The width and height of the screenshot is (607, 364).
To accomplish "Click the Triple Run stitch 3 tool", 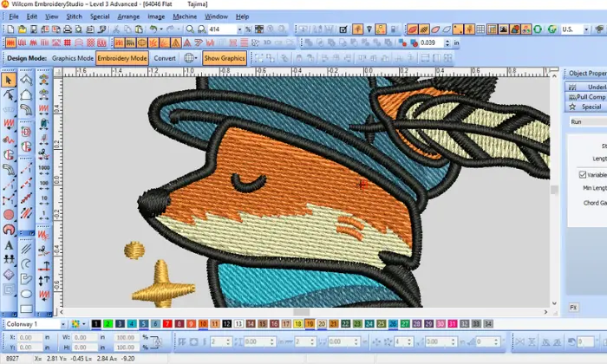I will coord(26,184).
